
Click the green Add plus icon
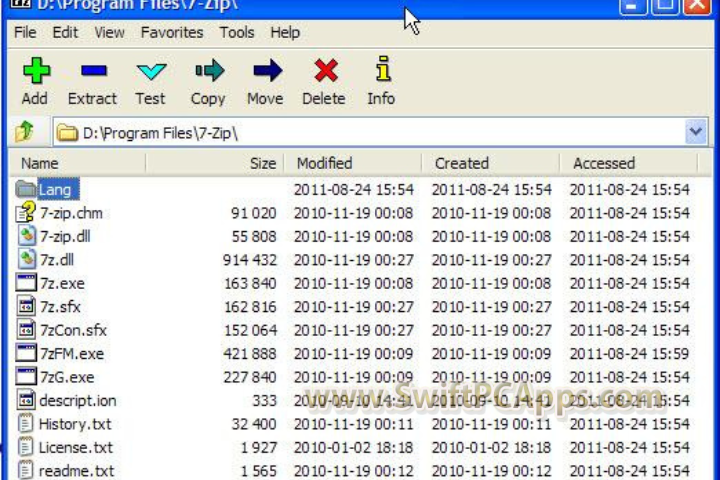(x=36, y=71)
